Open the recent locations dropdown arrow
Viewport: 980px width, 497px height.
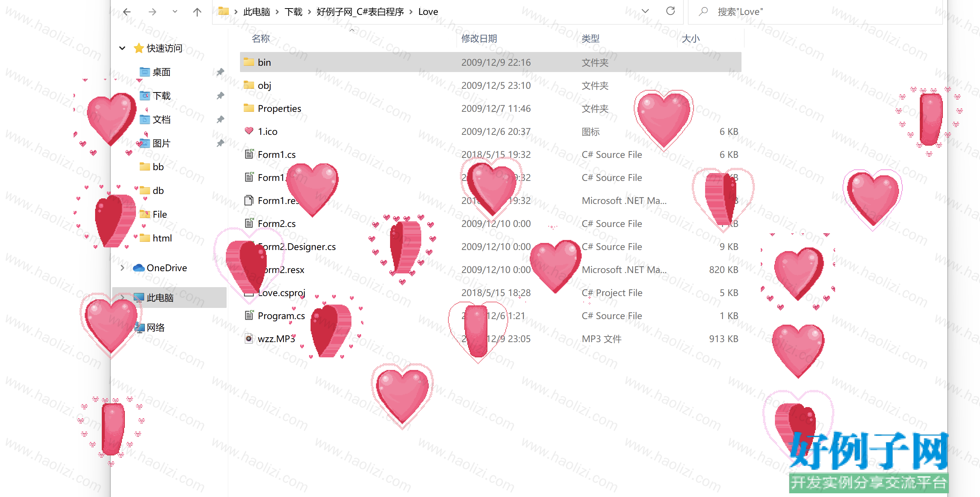point(175,12)
